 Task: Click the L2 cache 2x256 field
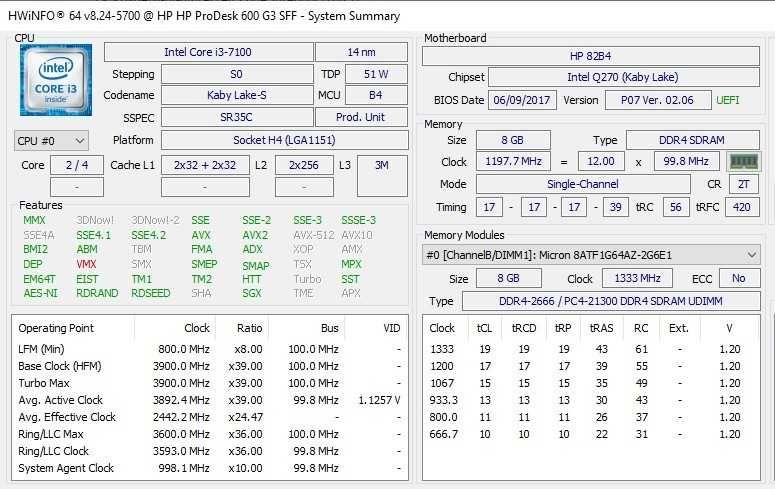(x=304, y=165)
